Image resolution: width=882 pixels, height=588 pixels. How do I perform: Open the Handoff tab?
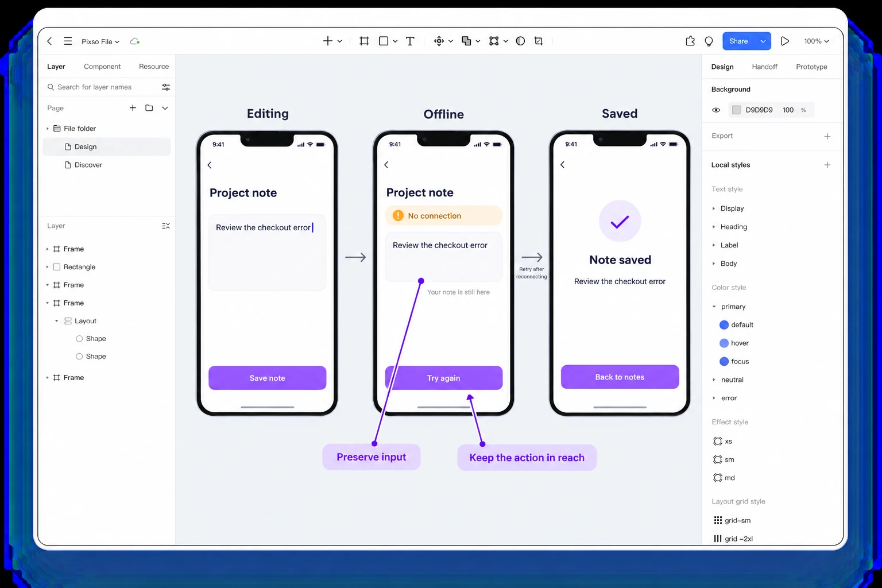[x=765, y=67]
